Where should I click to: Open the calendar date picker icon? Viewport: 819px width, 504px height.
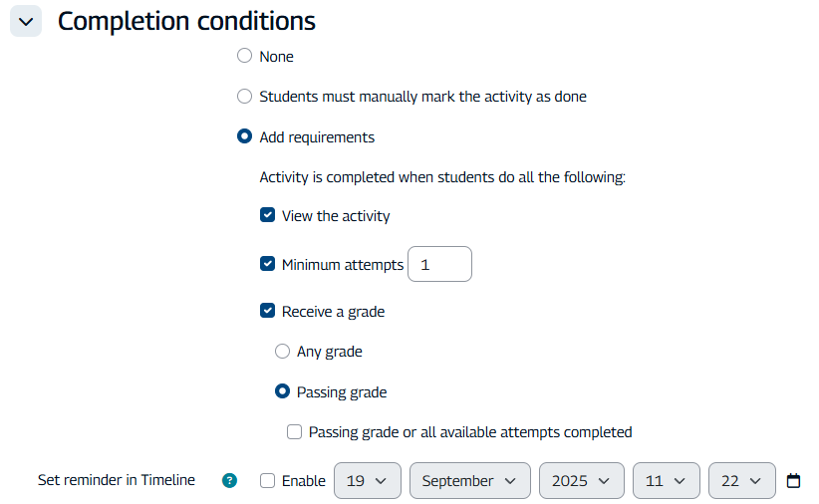793,481
